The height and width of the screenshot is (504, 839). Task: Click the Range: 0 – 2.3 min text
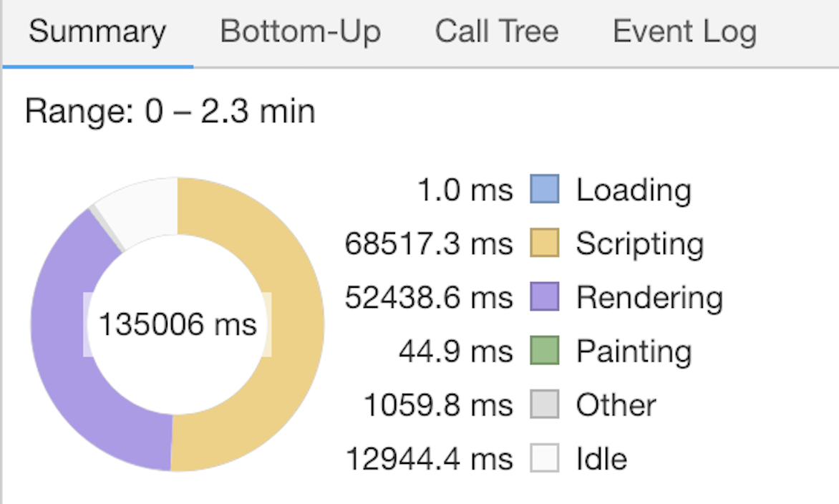pos(170,112)
